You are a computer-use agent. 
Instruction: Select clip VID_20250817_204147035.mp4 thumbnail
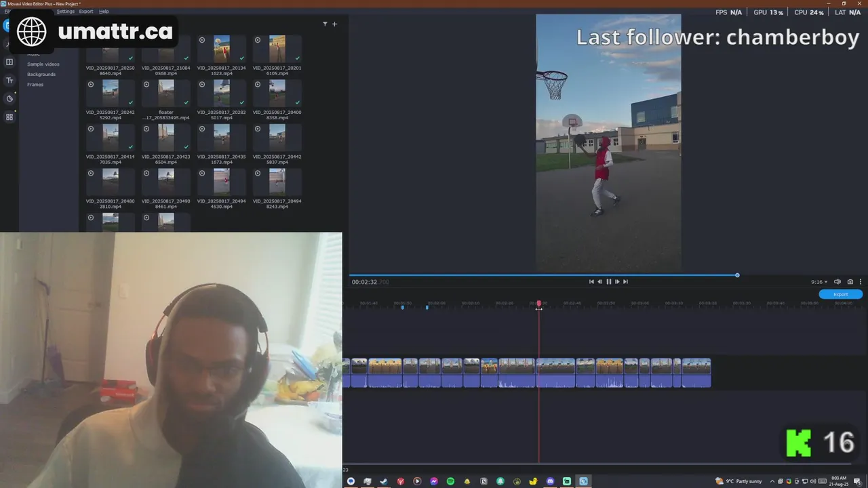111,138
